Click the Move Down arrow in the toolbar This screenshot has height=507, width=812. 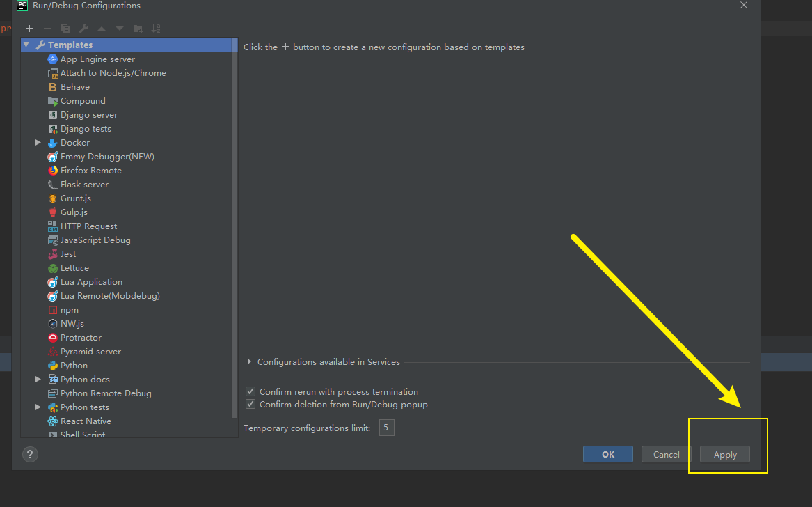[x=119, y=29]
